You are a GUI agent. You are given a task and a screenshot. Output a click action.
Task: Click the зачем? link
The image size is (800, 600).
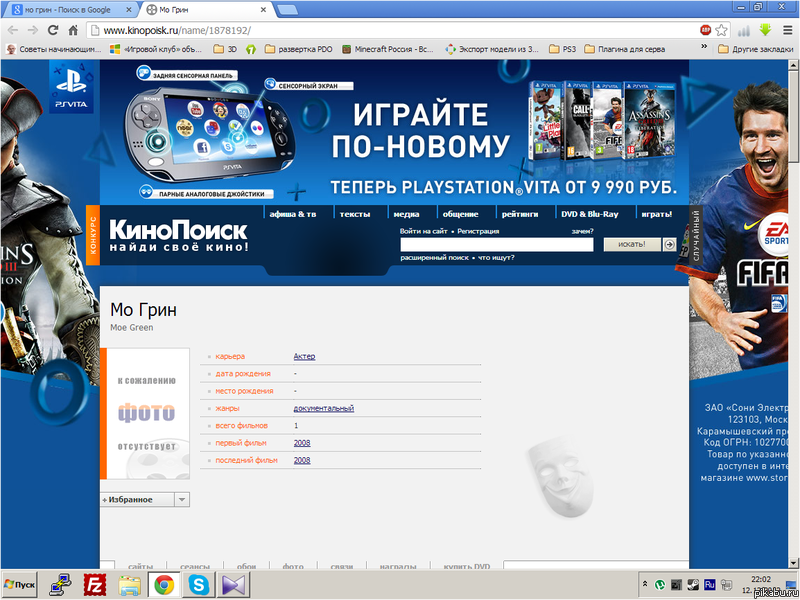tap(582, 231)
